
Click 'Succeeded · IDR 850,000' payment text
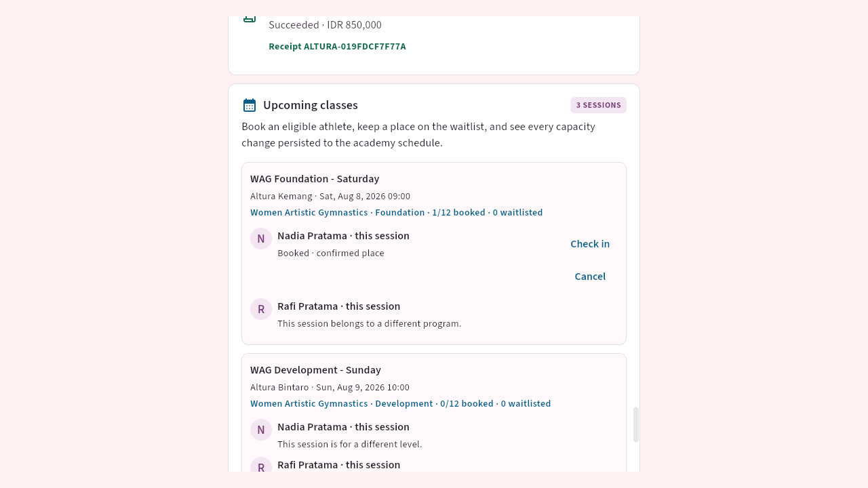(x=325, y=25)
